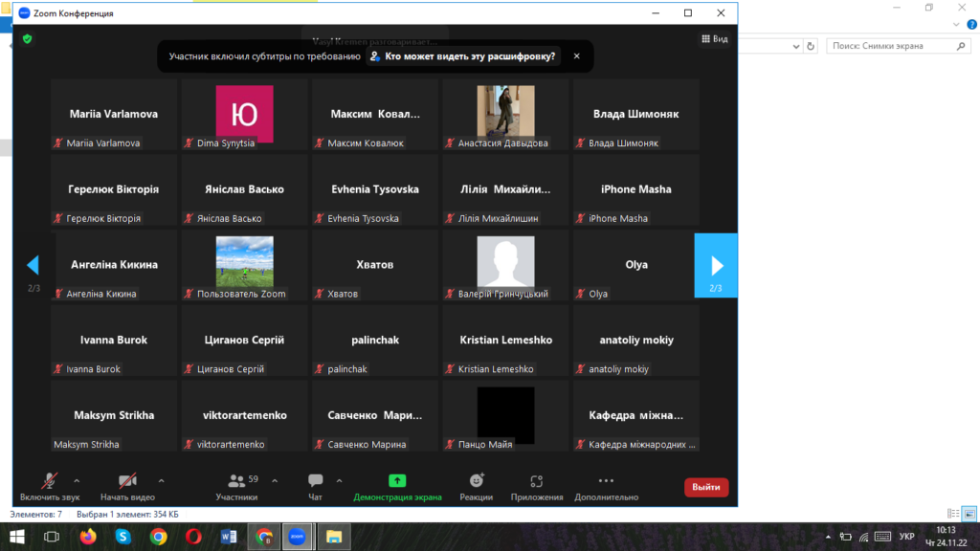Open Участники participants panel

(x=237, y=487)
